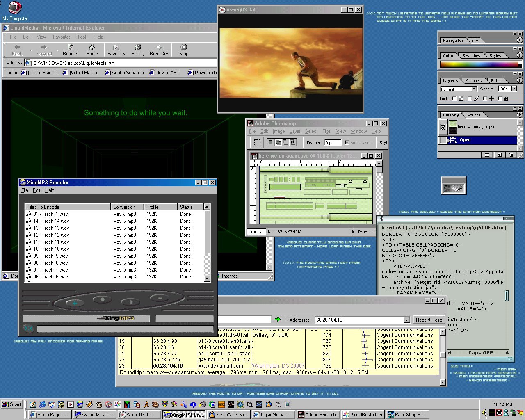Open Edit menu in XingMP3 Encoder

37,190
